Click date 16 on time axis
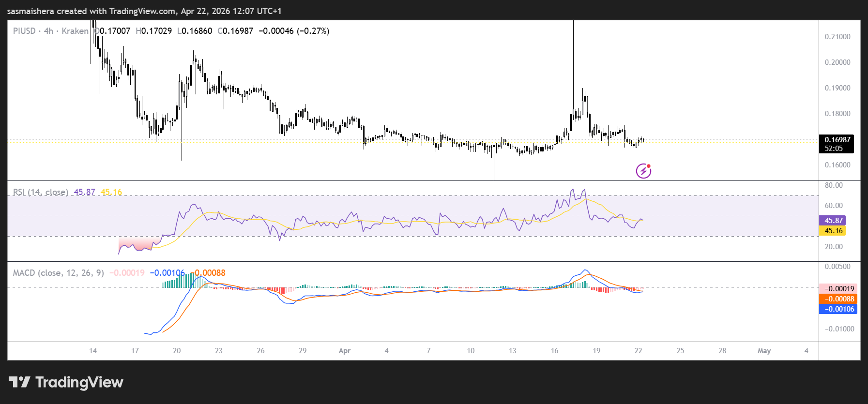Image resolution: width=868 pixels, height=404 pixels. pyautogui.click(x=554, y=351)
